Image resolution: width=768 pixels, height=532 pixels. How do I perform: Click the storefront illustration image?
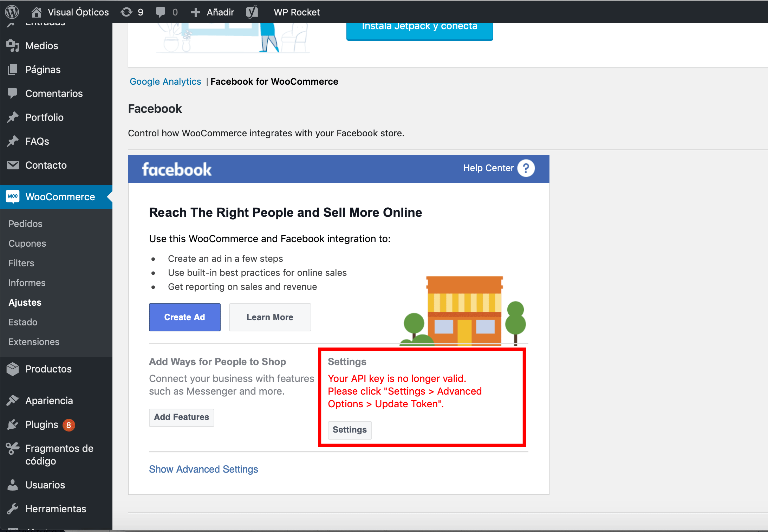point(463,311)
